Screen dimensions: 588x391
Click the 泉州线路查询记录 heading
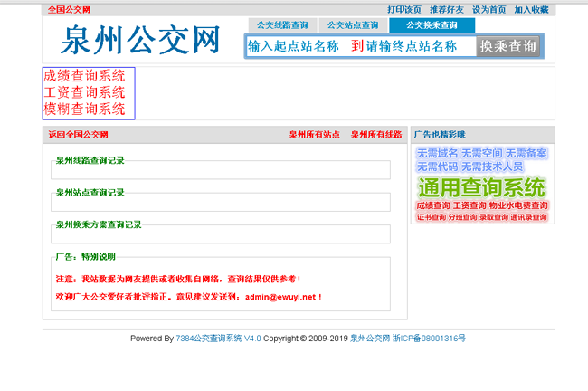click(90, 160)
